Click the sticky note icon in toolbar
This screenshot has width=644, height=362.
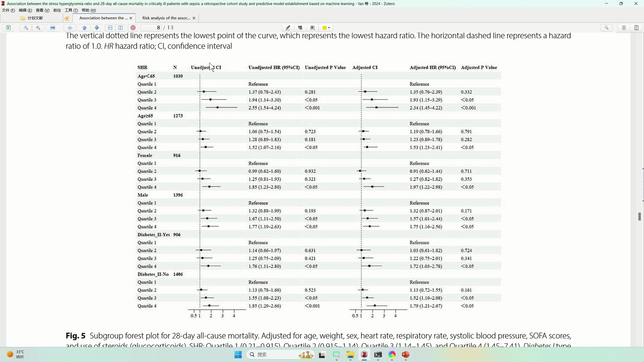[x=301, y=28]
